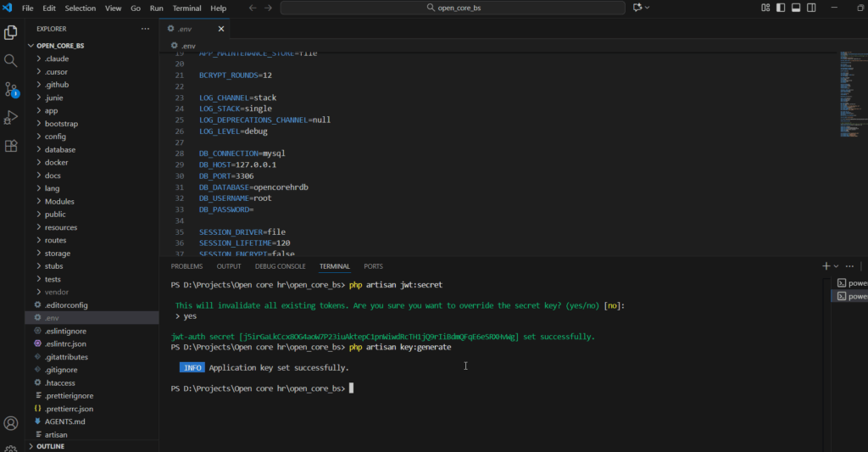Open the Search view in activity bar

(x=11, y=61)
